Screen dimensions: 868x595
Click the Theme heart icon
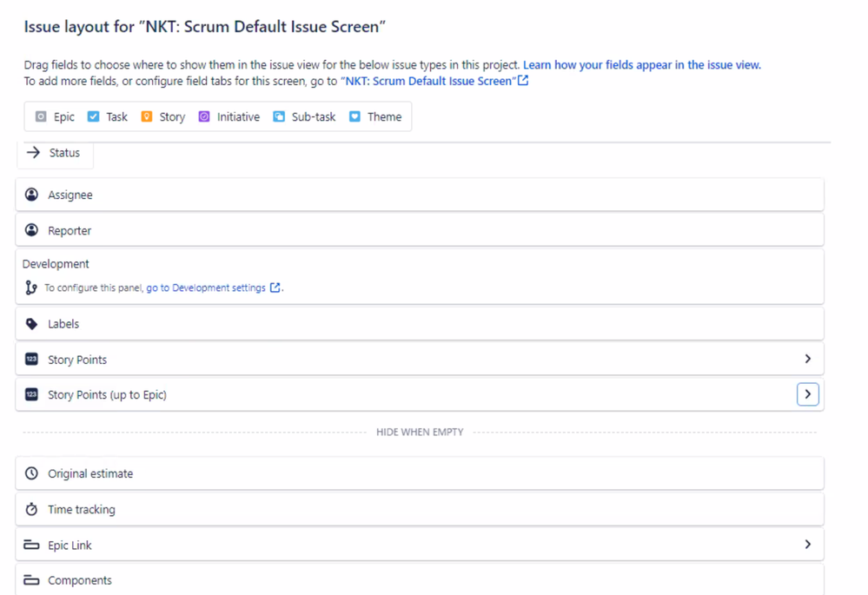(x=354, y=116)
